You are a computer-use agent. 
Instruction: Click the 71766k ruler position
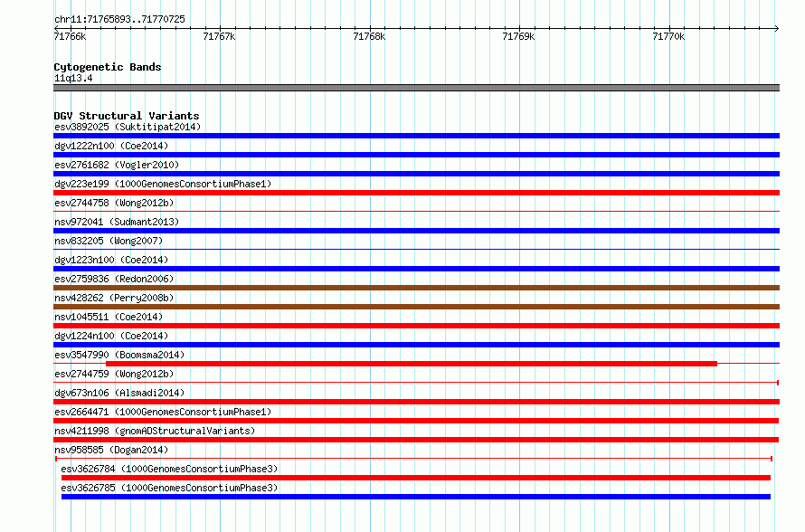[70, 36]
